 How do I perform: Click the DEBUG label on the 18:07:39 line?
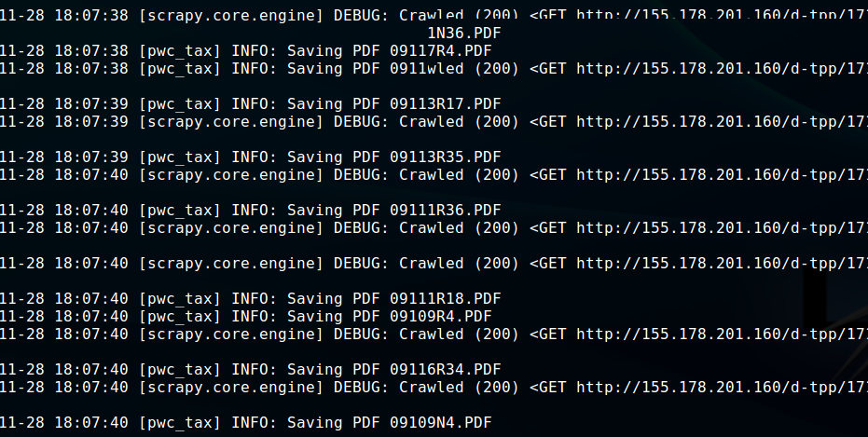pos(362,122)
